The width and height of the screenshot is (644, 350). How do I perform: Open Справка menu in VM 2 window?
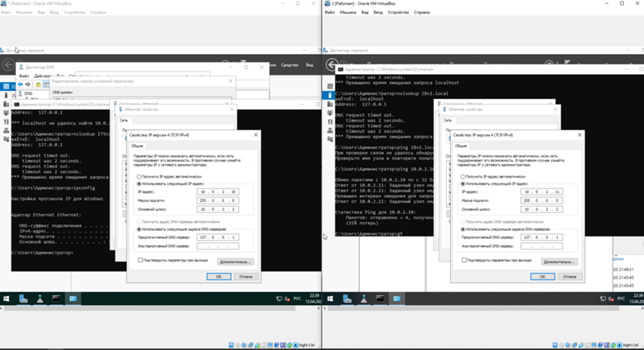click(422, 12)
